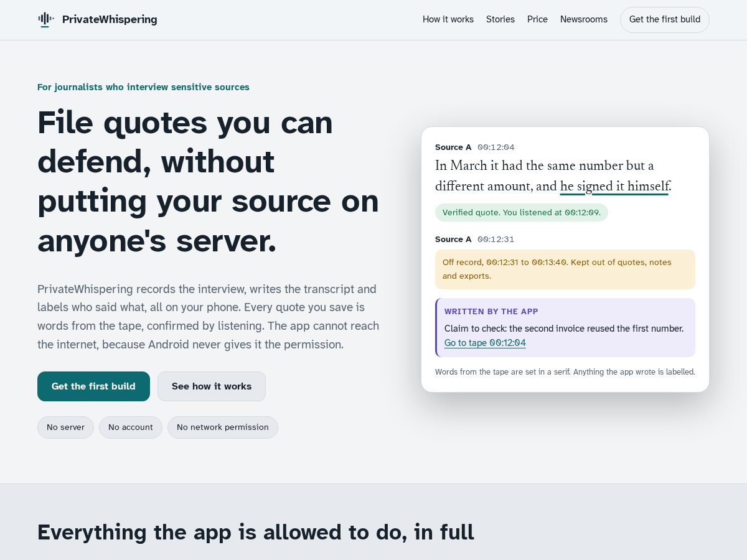
Task: Click the Off record yellow notice
Action: 565,269
